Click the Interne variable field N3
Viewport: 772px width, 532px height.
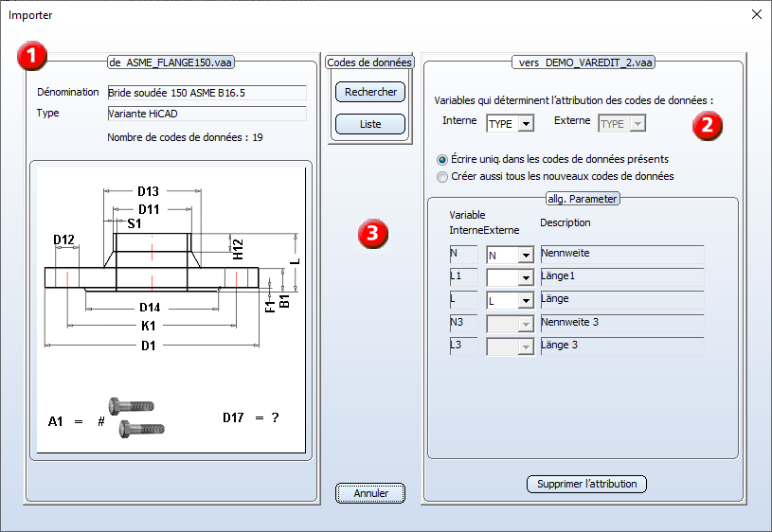click(x=463, y=324)
